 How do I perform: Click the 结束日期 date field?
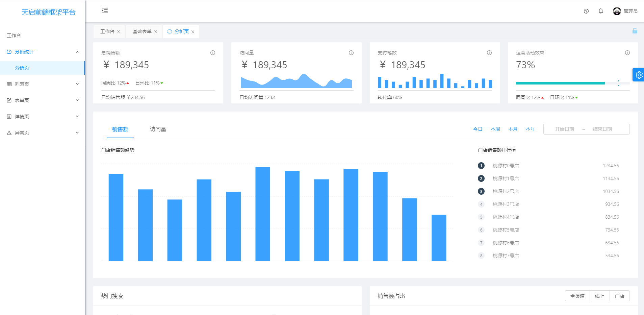[x=602, y=129]
